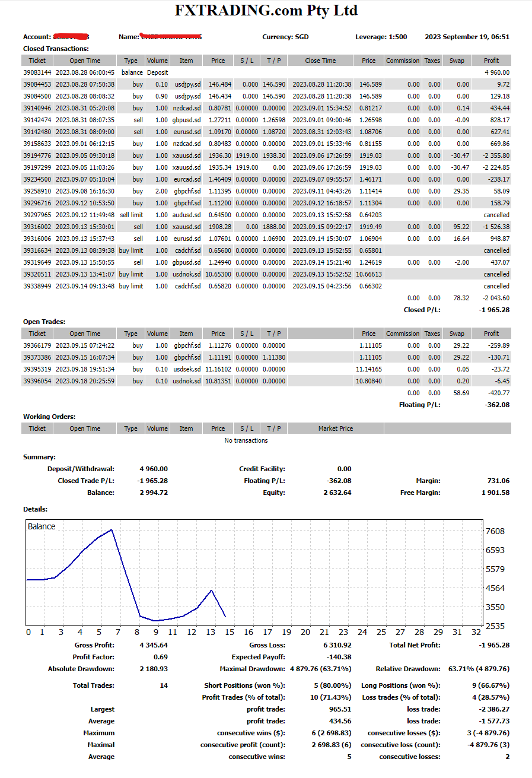Click the Free Margin value 1 901.58
The image size is (532, 778).
[495, 493]
